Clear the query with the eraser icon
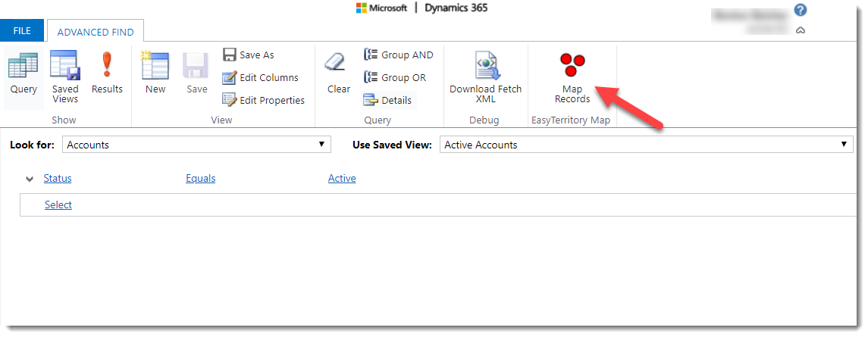 click(x=338, y=74)
